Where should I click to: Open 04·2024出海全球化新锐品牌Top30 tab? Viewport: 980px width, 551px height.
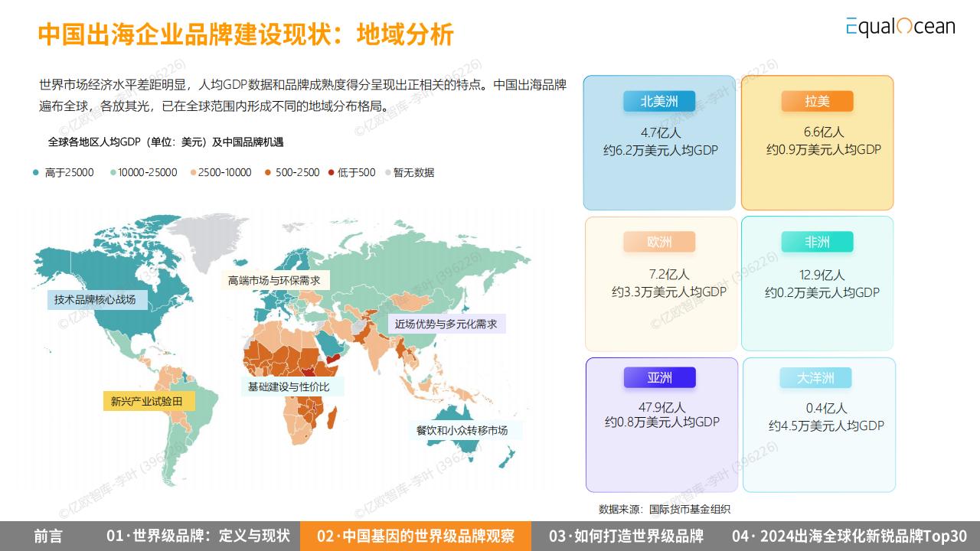tap(849, 536)
